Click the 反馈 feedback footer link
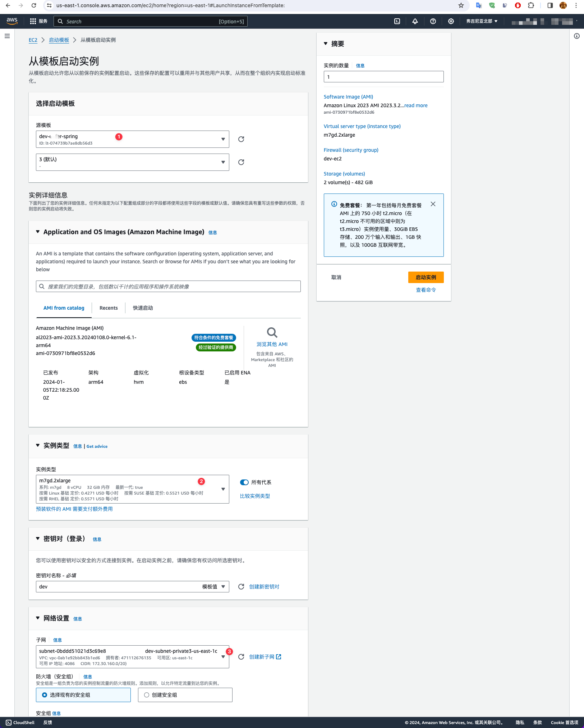The height and width of the screenshot is (728, 584). (48, 723)
